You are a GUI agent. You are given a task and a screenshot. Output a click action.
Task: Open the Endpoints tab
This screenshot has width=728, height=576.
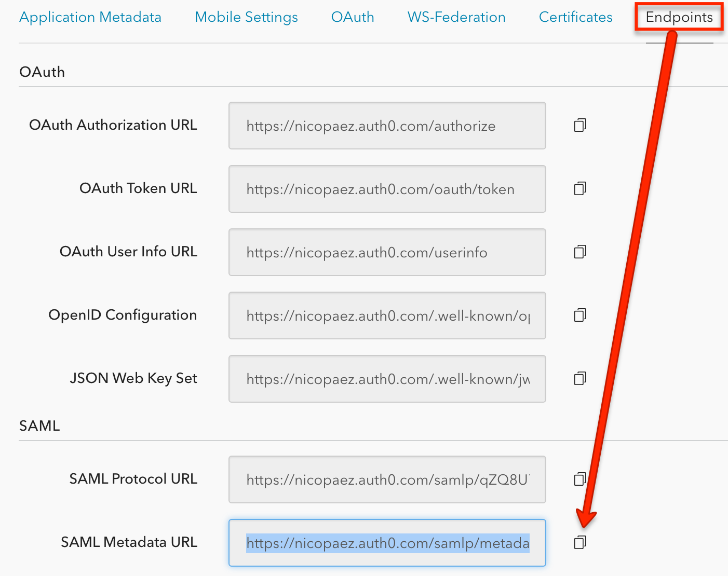pyautogui.click(x=679, y=17)
